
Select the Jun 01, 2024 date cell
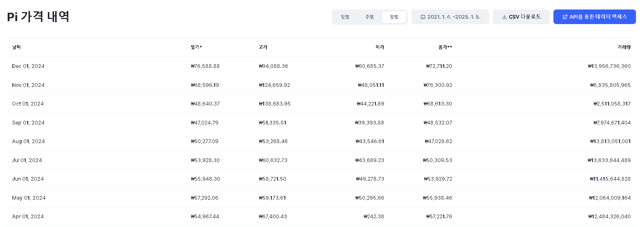(28, 179)
